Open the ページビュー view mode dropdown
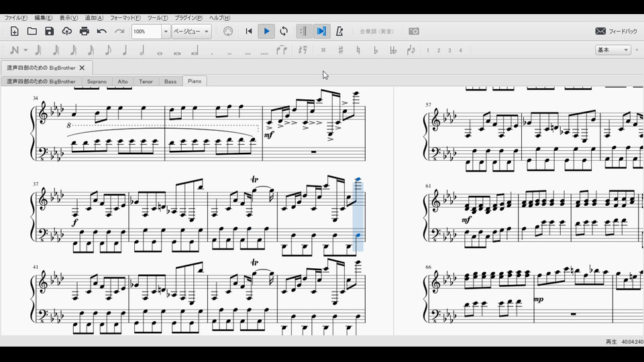 191,32
